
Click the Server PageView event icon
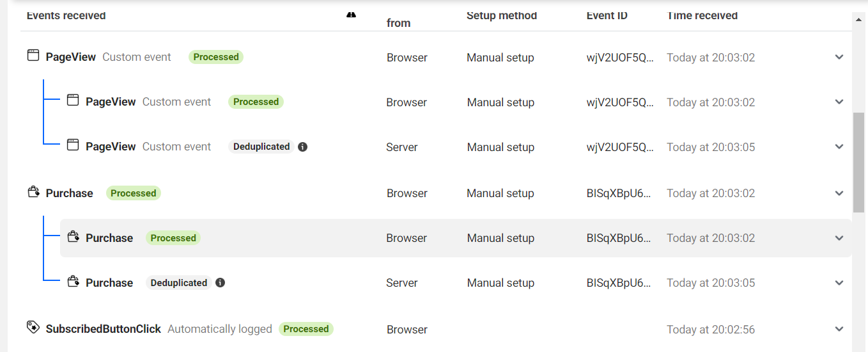click(x=73, y=145)
